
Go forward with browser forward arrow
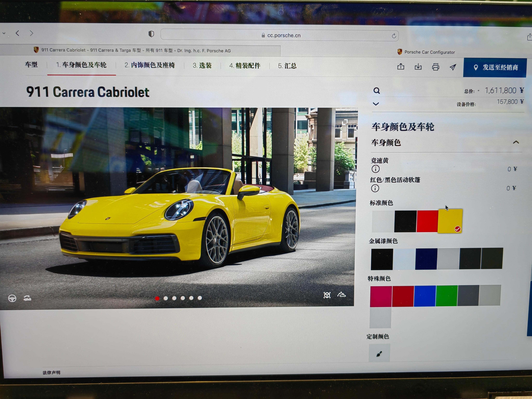pyautogui.click(x=32, y=33)
